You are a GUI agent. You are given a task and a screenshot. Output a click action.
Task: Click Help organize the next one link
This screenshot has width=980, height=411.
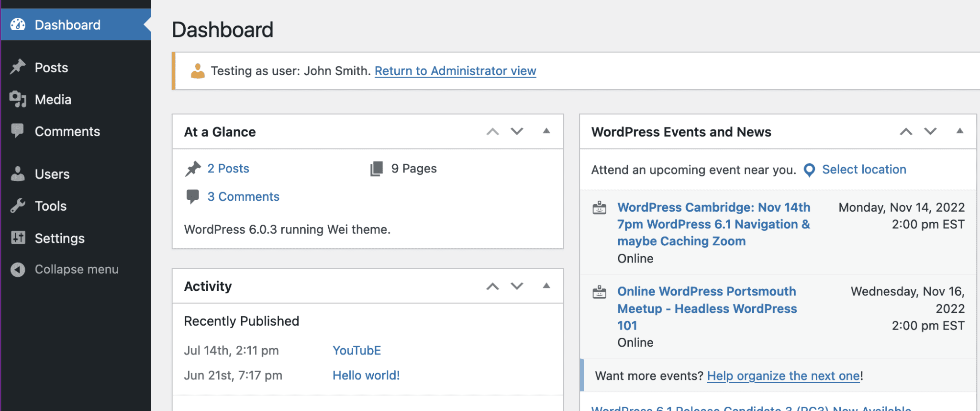point(783,376)
